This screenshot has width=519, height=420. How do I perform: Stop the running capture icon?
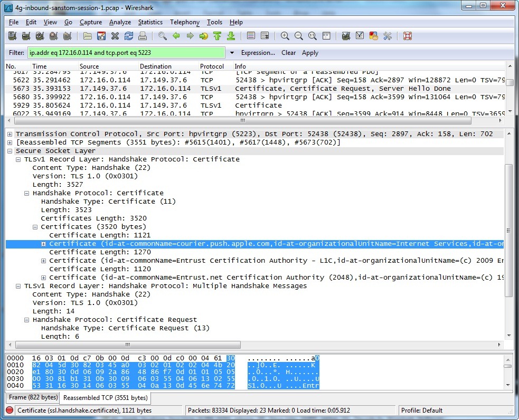coord(54,36)
